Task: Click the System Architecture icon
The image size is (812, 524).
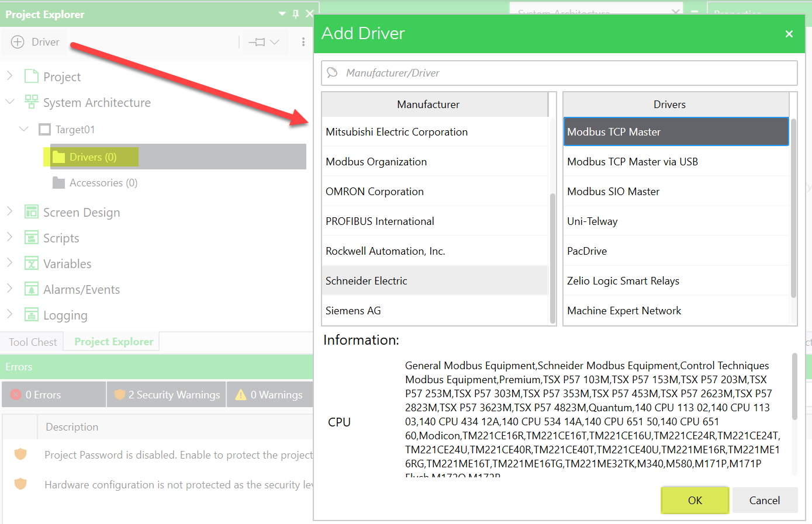Action: [31, 102]
